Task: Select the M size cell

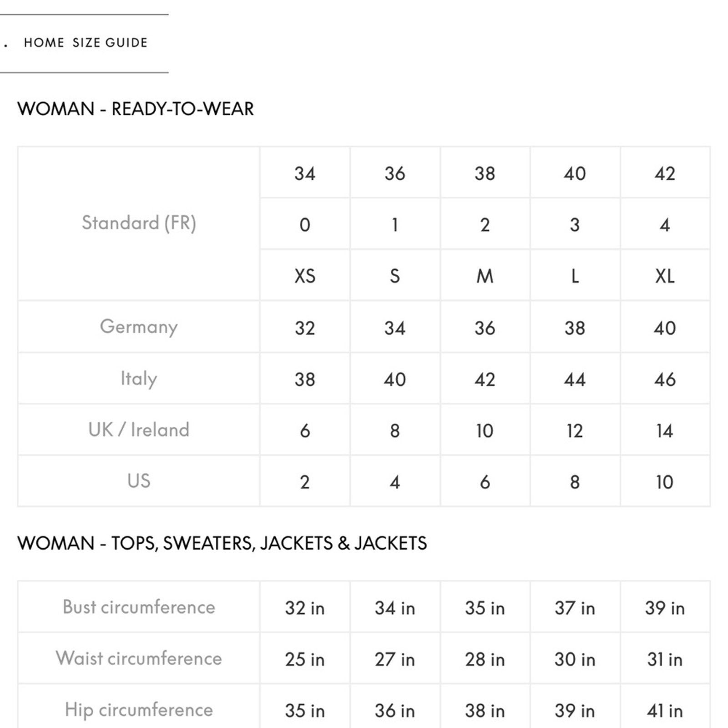Action: coord(485,276)
